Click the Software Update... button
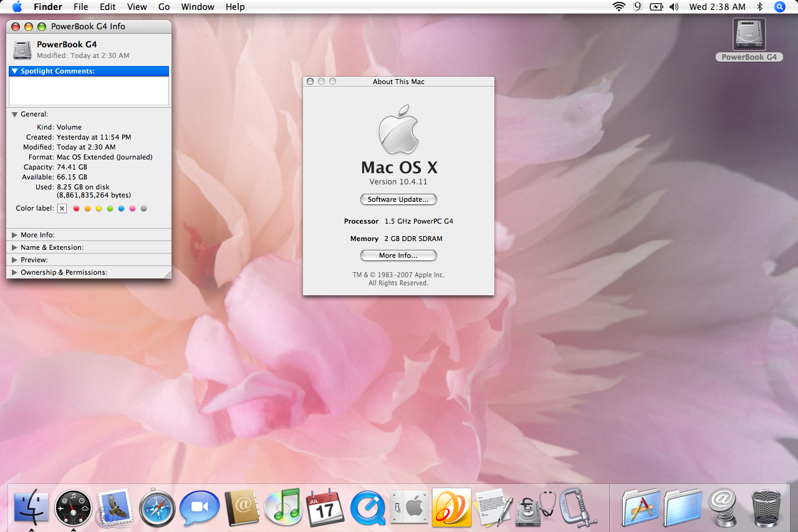This screenshot has height=532, width=798. (398, 199)
